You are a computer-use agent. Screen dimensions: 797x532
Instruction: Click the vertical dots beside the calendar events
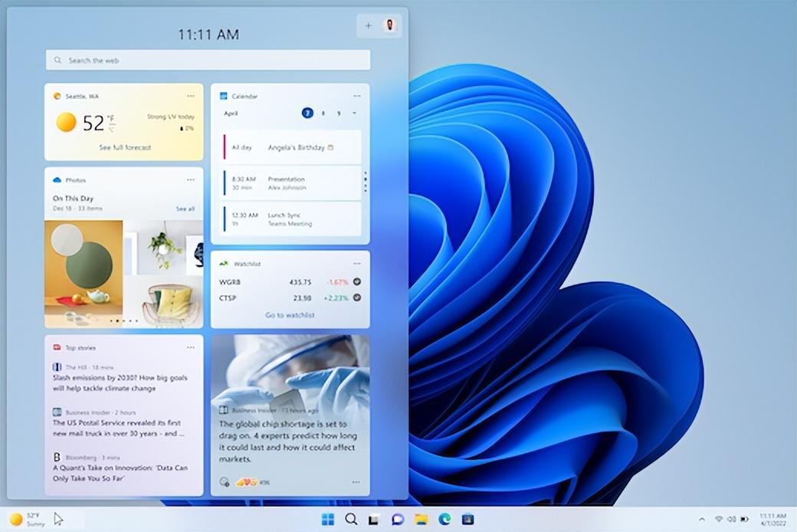click(x=366, y=182)
